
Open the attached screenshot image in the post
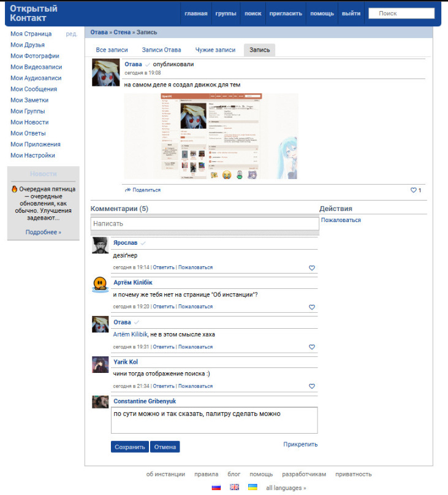pyautogui.click(x=211, y=136)
